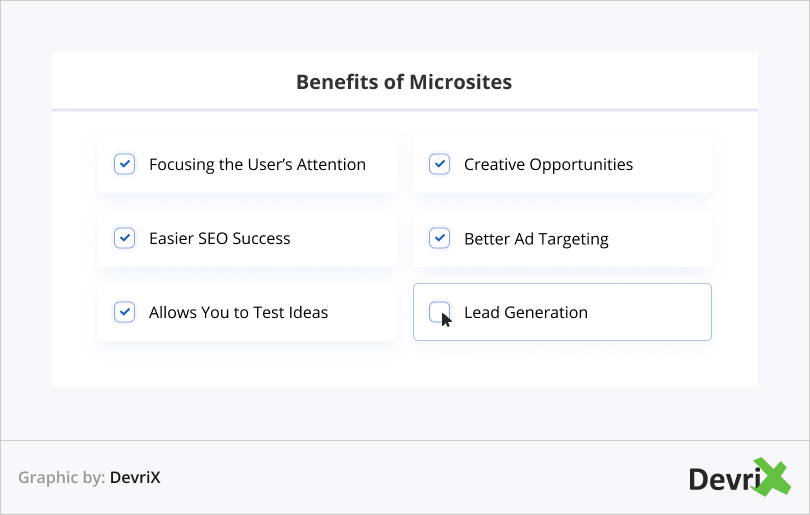Screen dimensions: 810x515
Task: Select the "Focusing the User's Attention" label text
Action: coord(257,164)
